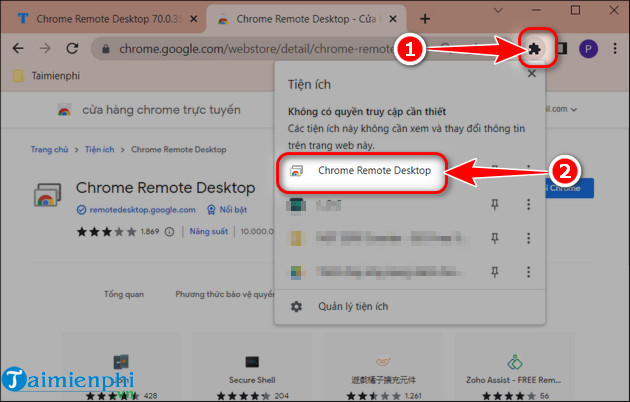Close the Tiện ích extensions popup

tap(532, 73)
